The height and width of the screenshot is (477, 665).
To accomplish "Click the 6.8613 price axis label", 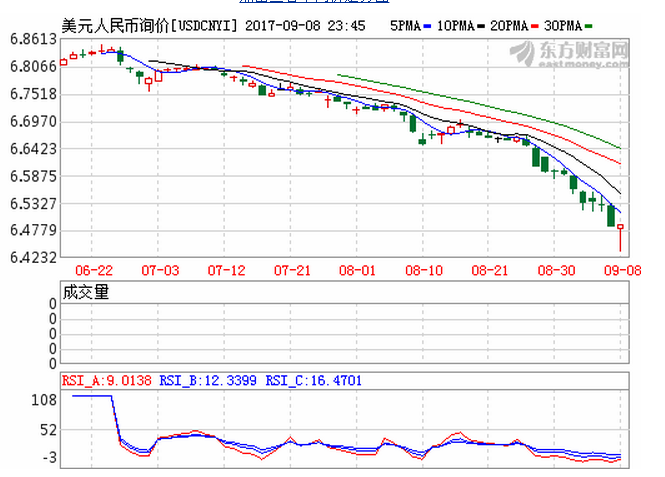I will 34,39.
